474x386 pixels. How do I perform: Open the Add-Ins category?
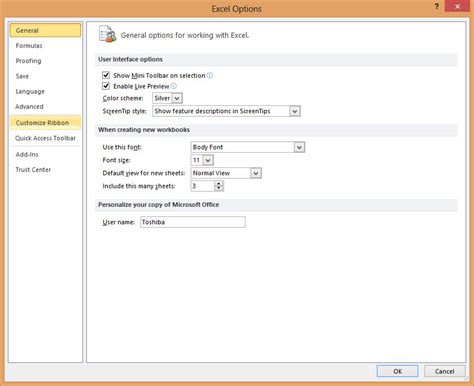pos(45,154)
